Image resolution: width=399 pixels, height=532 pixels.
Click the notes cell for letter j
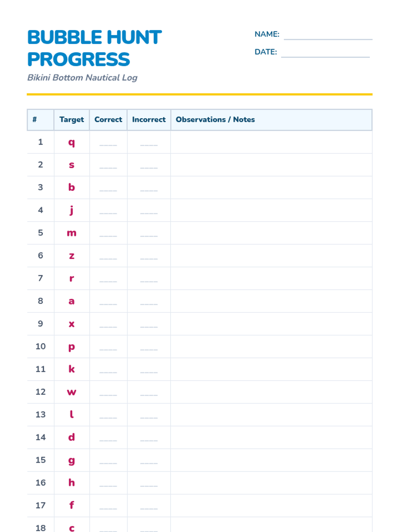pyautogui.click(x=271, y=210)
